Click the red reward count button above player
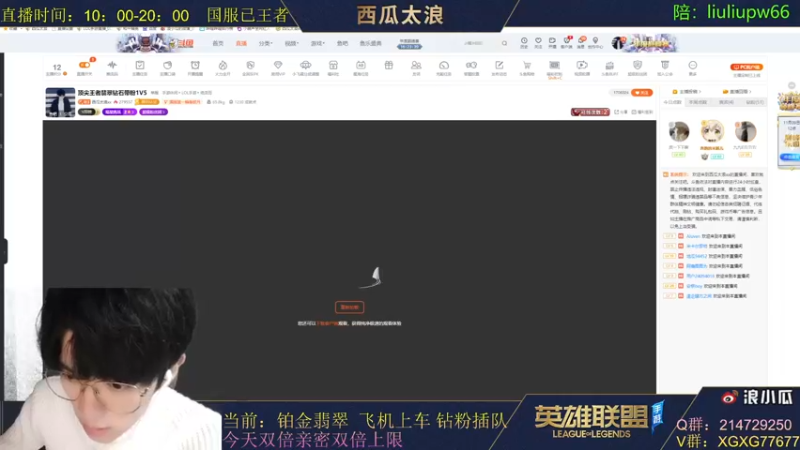Image resolution: width=800 pixels, height=450 pixels. [x=590, y=112]
